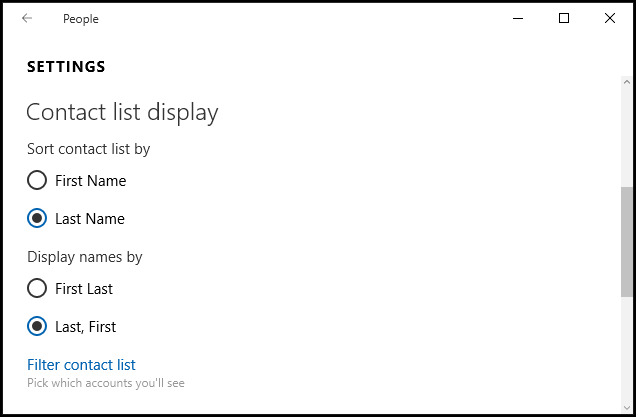Click the scrollbar down arrow
636x417 pixels.
coord(626,405)
